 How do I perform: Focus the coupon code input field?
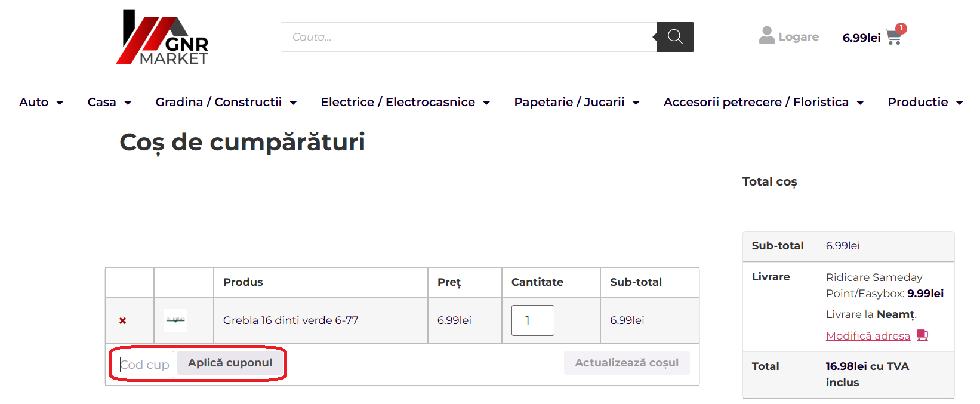tap(144, 364)
